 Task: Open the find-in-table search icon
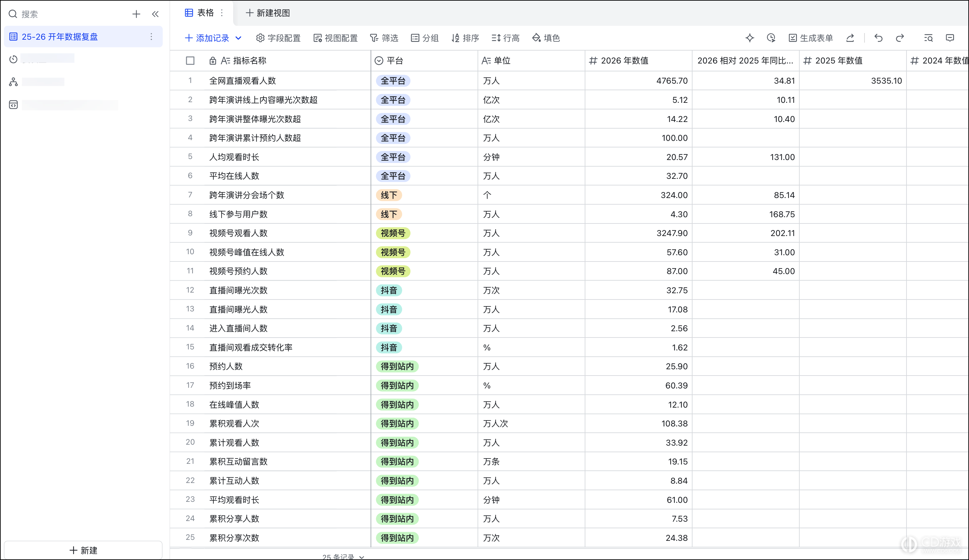(928, 38)
